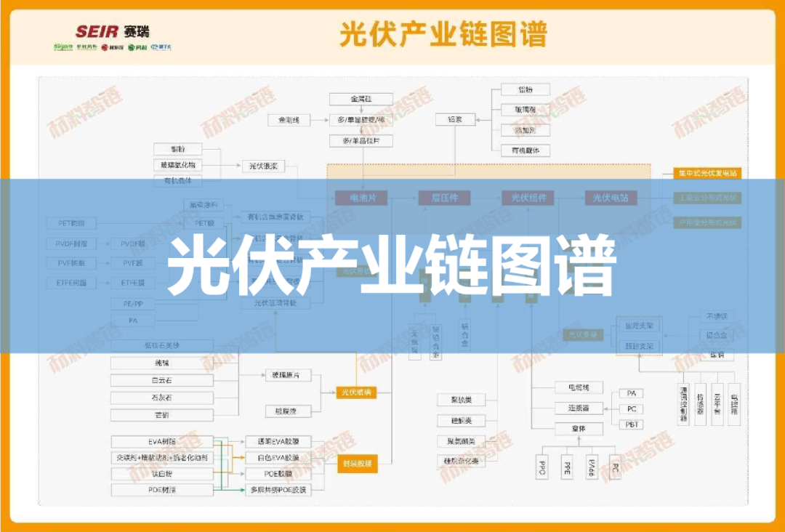Click the 纯碱 box
785x532 pixels.
coord(161,363)
